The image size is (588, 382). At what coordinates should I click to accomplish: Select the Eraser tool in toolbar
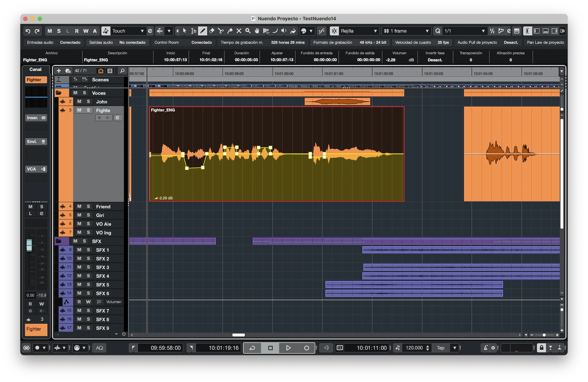(x=212, y=31)
